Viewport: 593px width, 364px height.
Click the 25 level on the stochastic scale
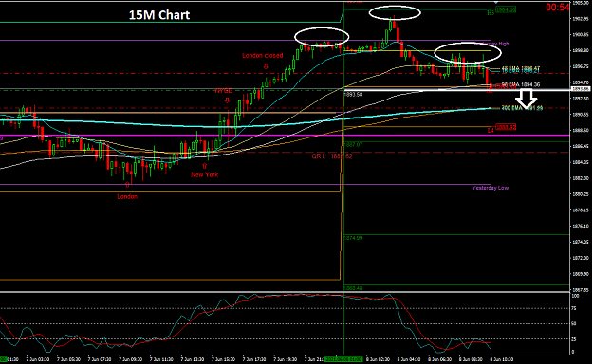574,339
